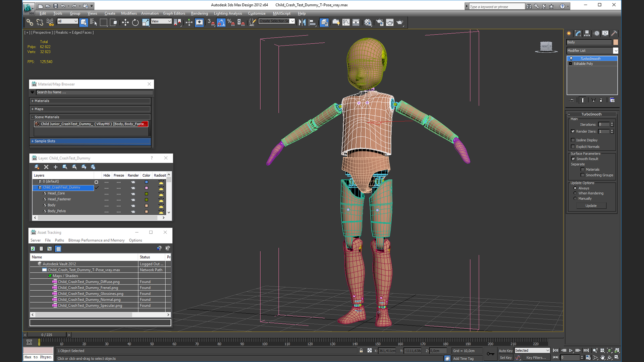Select the When Rendering radio option
This screenshot has height=362, width=644.
pyautogui.click(x=575, y=193)
